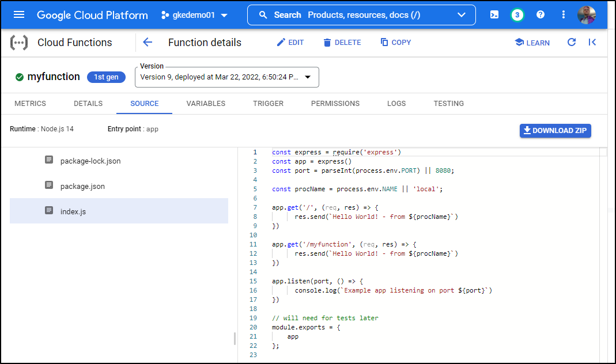Open the LEARN panel

[x=532, y=43]
